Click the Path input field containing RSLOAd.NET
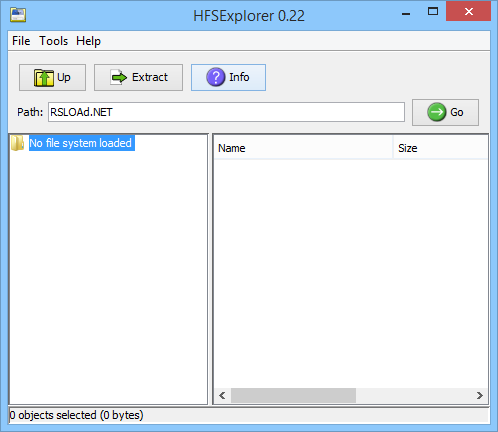The height and width of the screenshot is (432, 498). [x=226, y=112]
